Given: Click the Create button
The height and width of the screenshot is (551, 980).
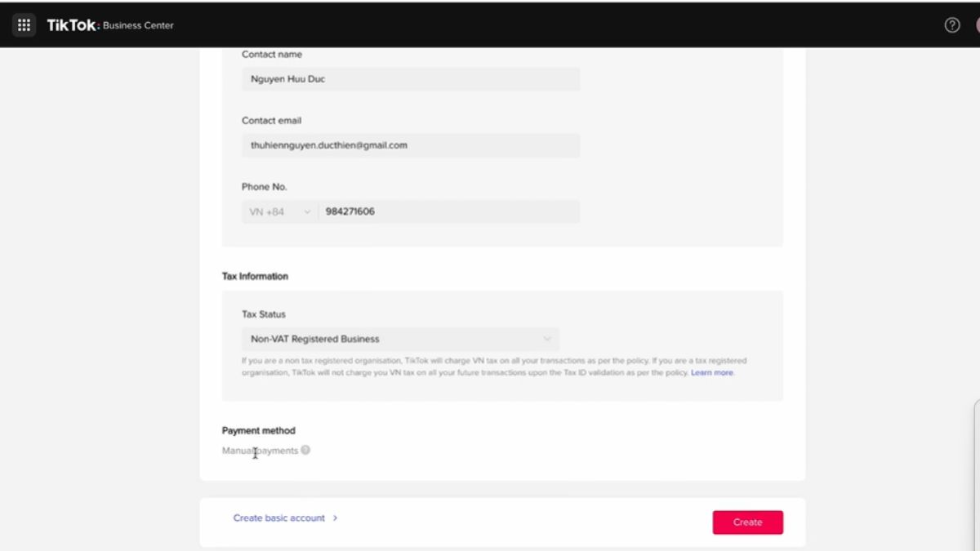Looking at the screenshot, I should tap(747, 522).
